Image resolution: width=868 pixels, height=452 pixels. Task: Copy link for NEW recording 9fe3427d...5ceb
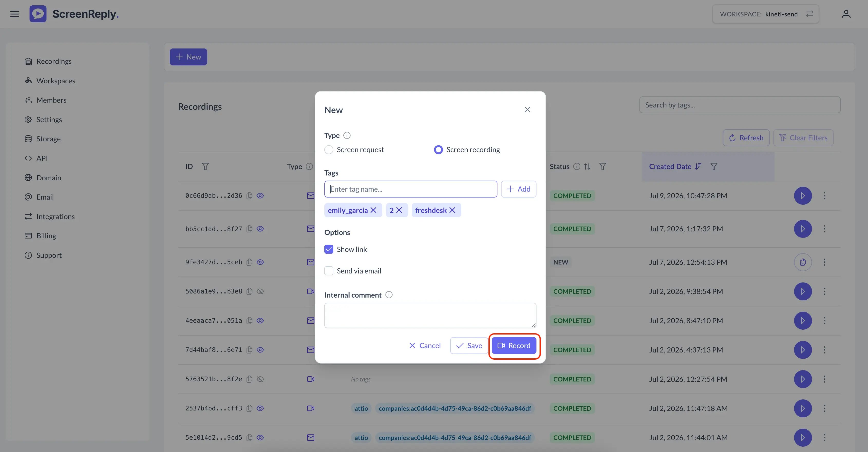pos(803,262)
